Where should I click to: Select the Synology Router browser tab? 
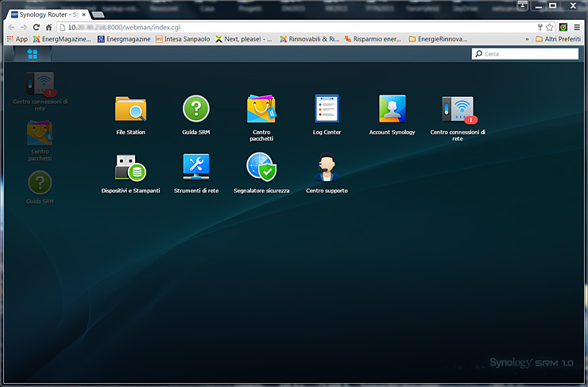pos(44,14)
